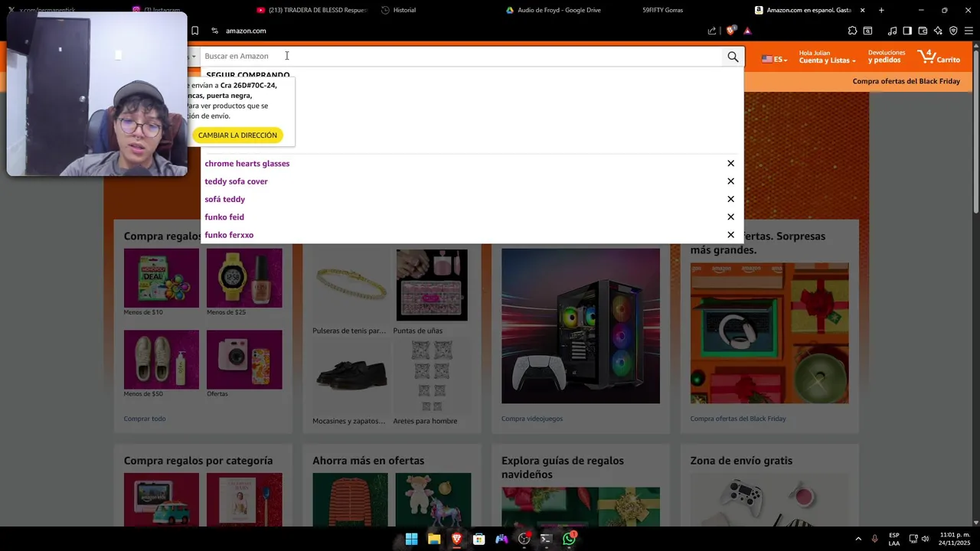The width and height of the screenshot is (980, 551).
Task: Open Microsoft Store from the taskbar
Action: (479, 539)
